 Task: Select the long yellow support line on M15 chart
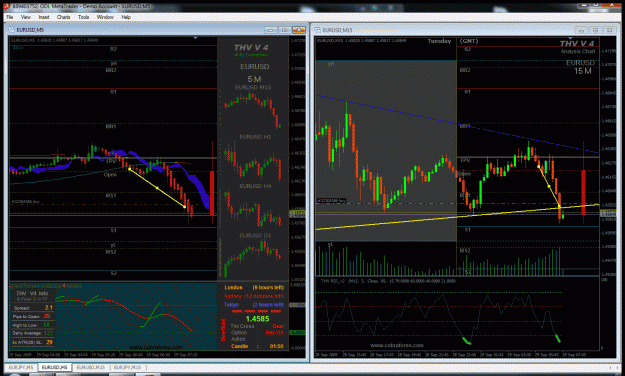457,217
